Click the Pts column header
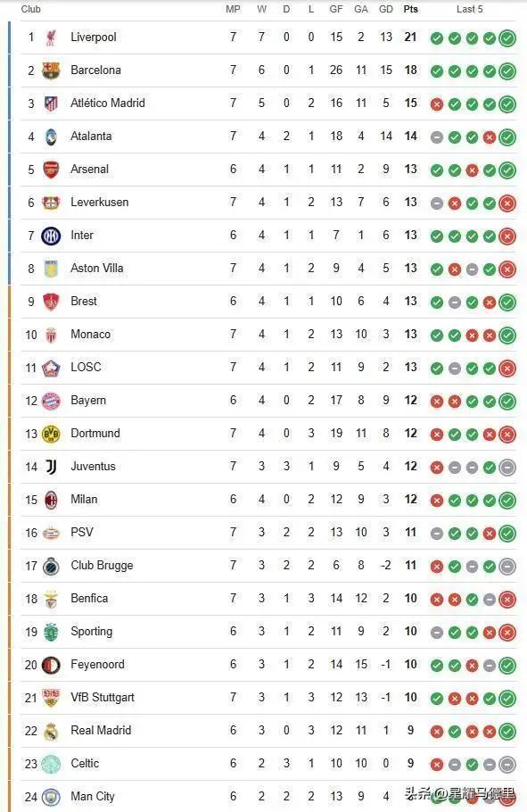The image size is (527, 812). (410, 9)
